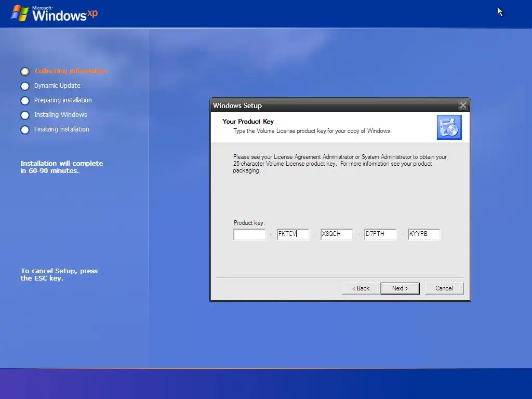Image resolution: width=532 pixels, height=399 pixels.
Task: Close the Windows Setup dialog via X
Action: click(463, 105)
